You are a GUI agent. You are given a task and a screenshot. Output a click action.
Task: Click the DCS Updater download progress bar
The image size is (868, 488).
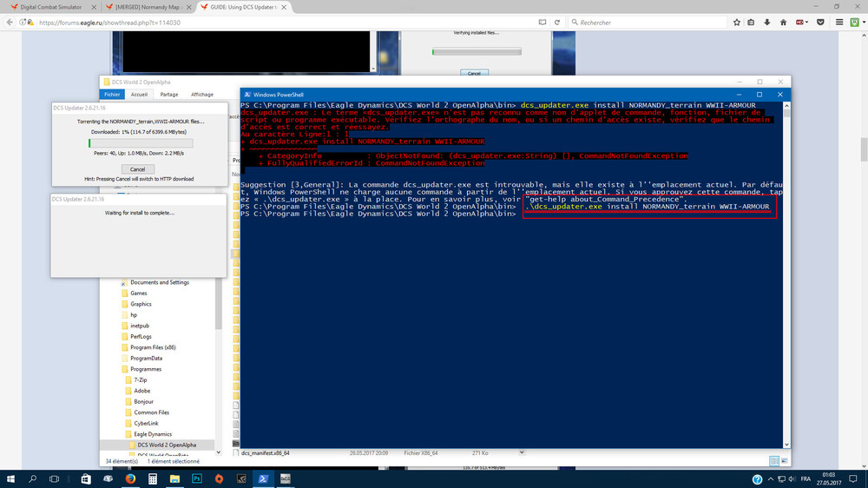(x=141, y=143)
